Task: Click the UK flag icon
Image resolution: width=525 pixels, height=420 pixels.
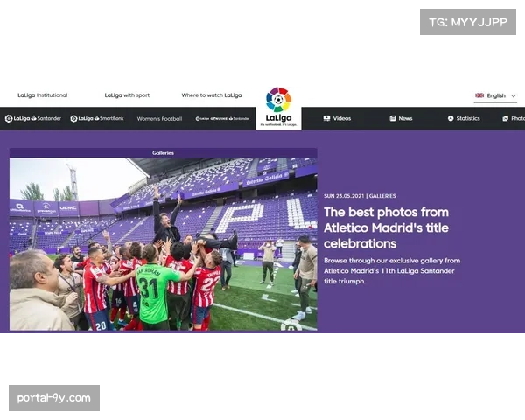Action: (479, 95)
